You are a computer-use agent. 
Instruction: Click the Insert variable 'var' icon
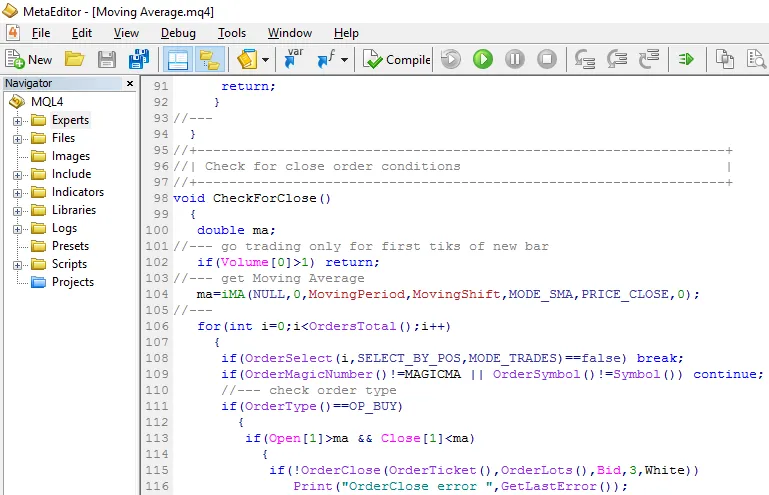pyautogui.click(x=294, y=59)
